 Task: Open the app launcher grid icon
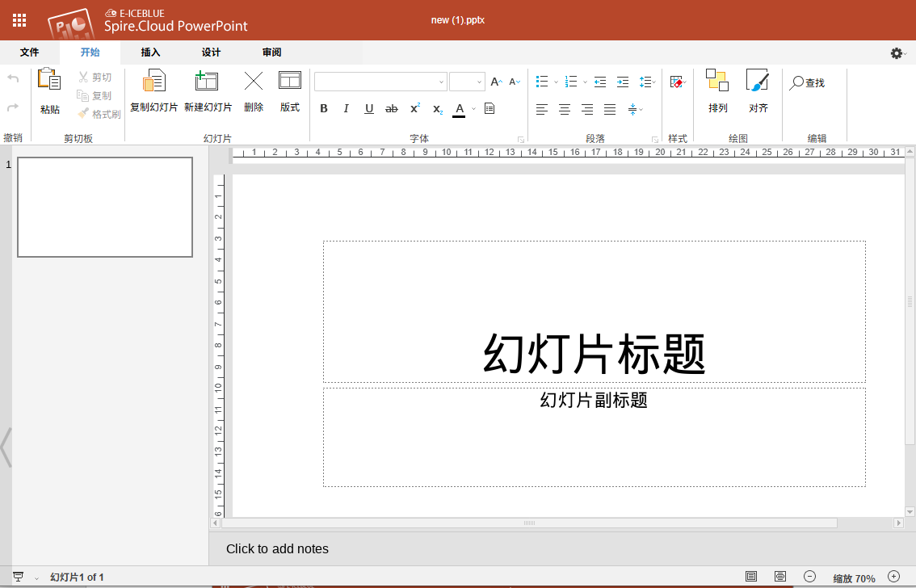(x=19, y=20)
